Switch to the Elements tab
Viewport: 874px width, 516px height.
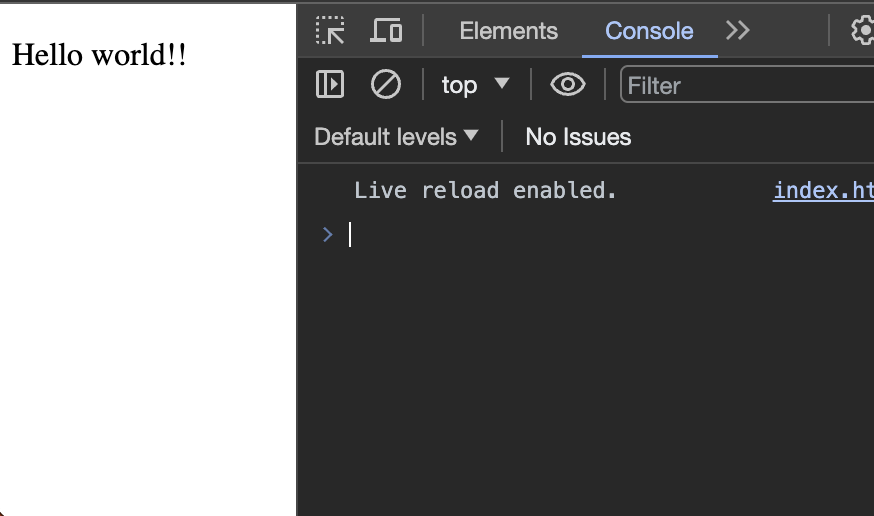point(508,31)
